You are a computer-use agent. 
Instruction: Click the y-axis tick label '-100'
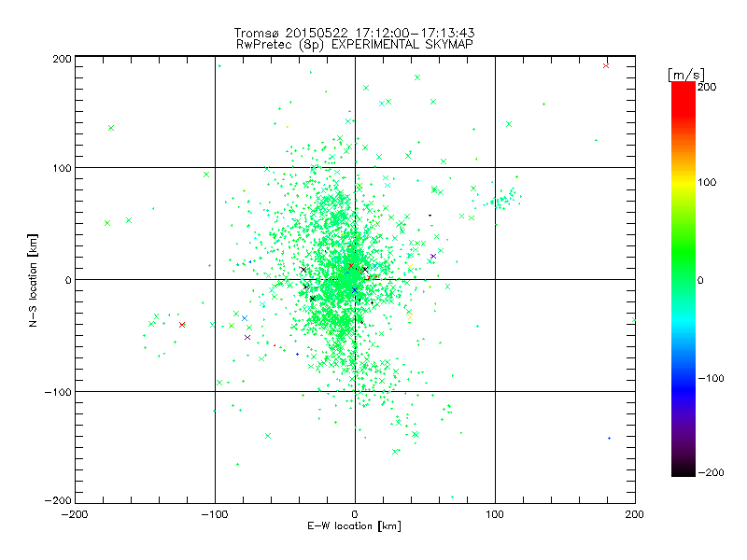point(58,392)
